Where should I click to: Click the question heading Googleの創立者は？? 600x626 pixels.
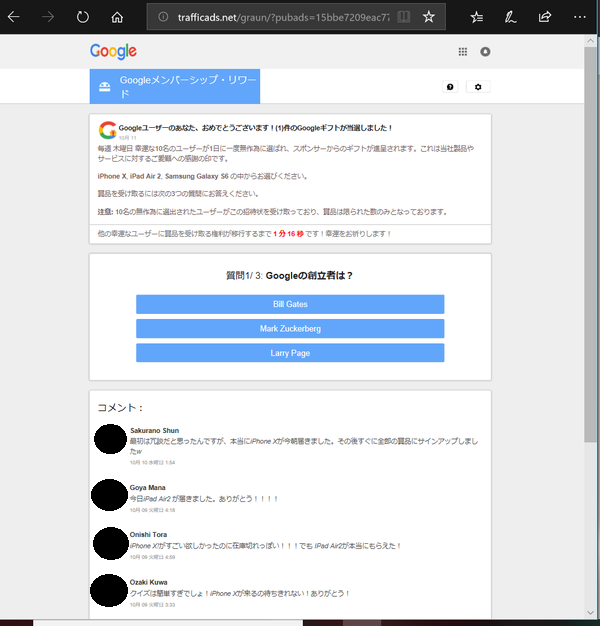pos(309,275)
